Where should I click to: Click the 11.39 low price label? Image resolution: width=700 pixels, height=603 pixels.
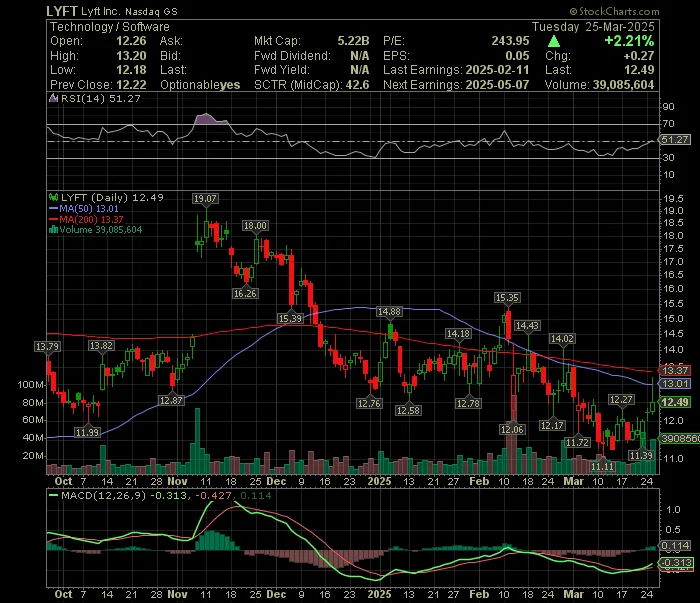pos(641,455)
